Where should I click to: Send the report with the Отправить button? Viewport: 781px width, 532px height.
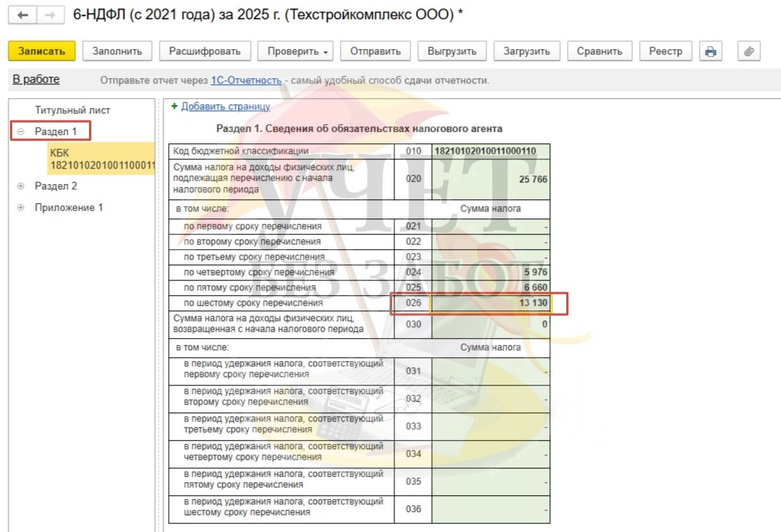(375, 51)
